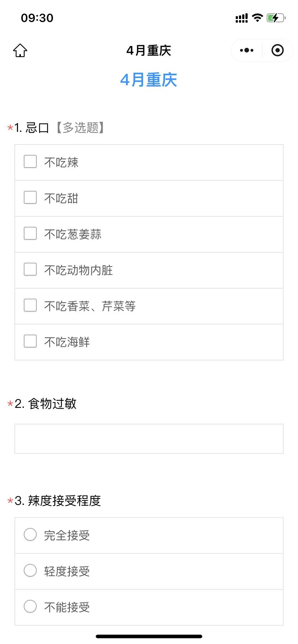Image resolution: width=298 pixels, height=644 pixels.
Task: Tap the cellular signal bars icon
Action: pyautogui.click(x=241, y=18)
